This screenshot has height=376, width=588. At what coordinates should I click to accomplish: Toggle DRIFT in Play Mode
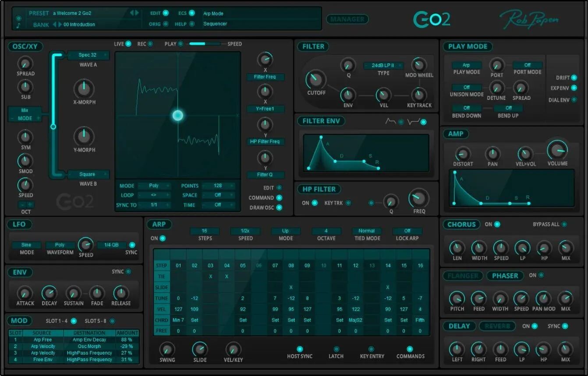pos(574,78)
